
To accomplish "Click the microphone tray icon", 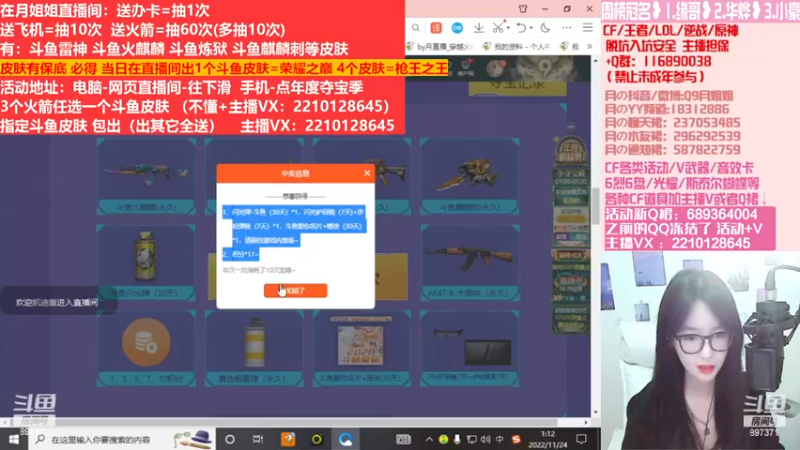I will coord(457,439).
